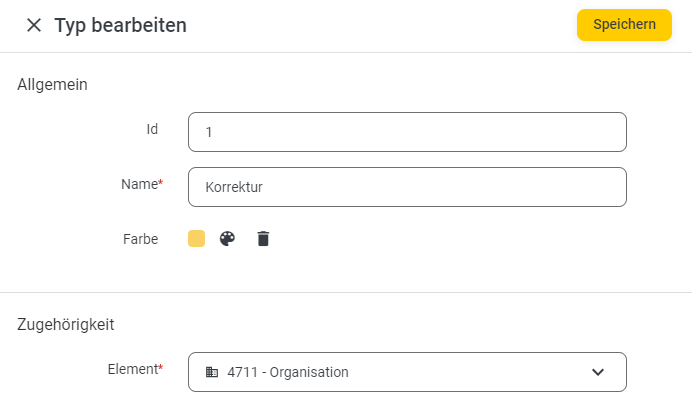Open the color palette picker icon

[x=227, y=239]
